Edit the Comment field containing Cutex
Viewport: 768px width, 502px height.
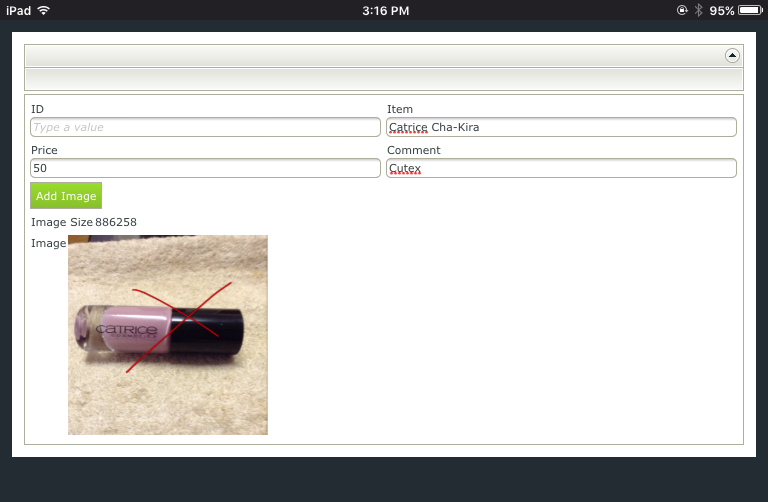click(x=561, y=168)
